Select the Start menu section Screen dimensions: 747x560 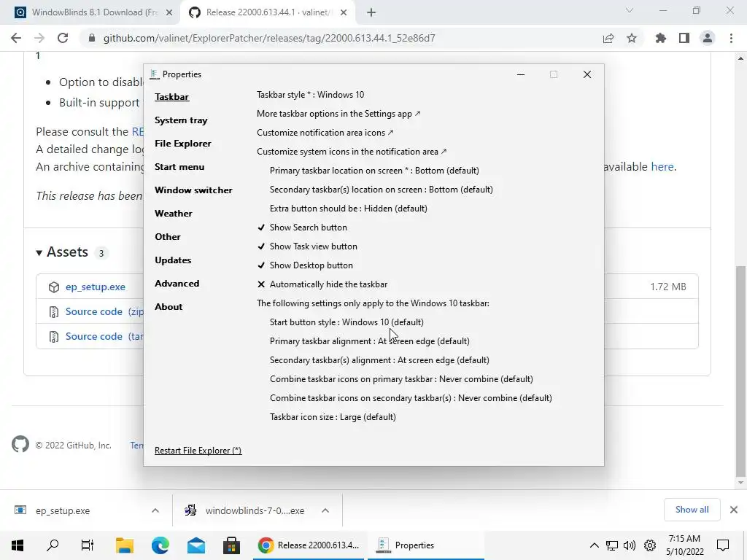[x=179, y=167]
